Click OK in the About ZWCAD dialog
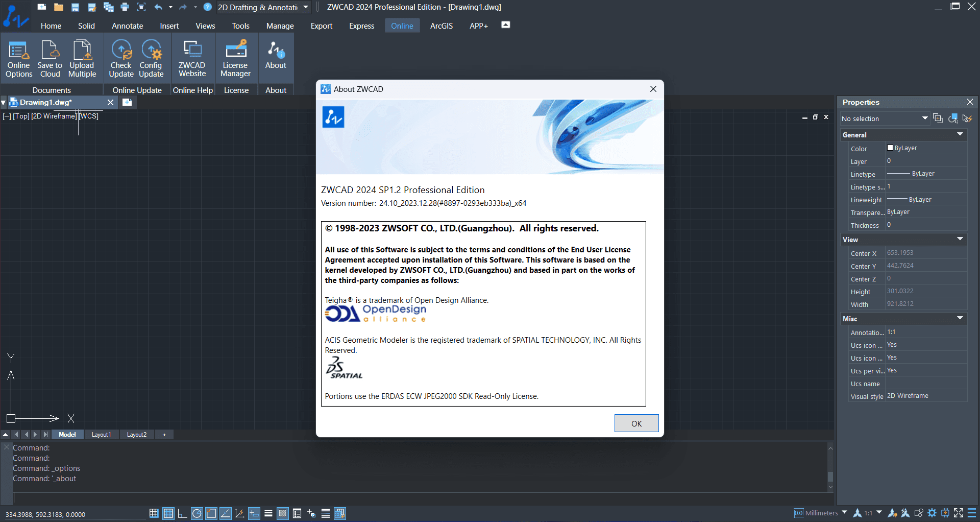This screenshot has height=522, width=980. point(636,423)
